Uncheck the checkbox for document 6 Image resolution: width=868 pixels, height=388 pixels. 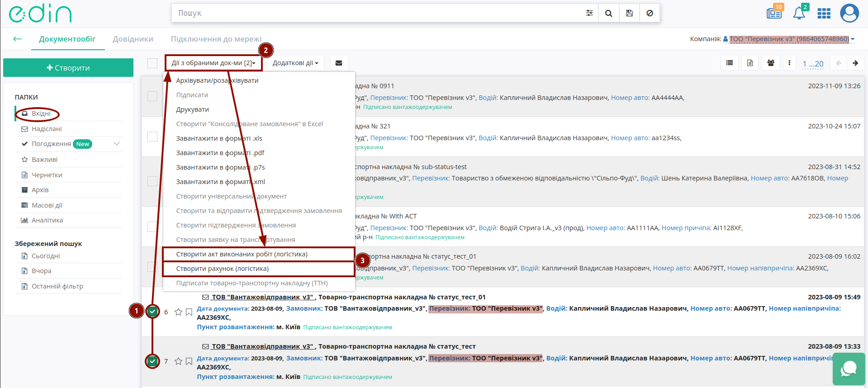[x=152, y=311]
